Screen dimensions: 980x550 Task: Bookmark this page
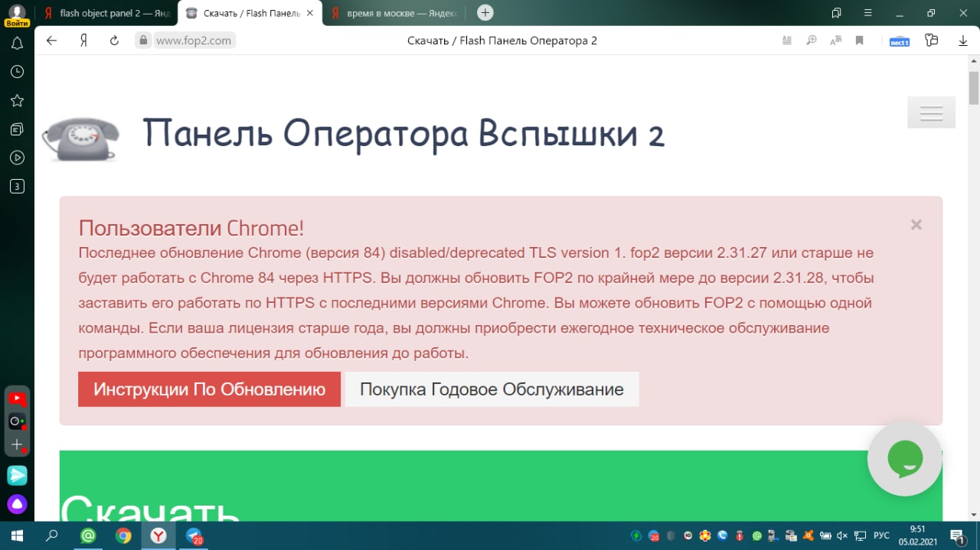[860, 41]
